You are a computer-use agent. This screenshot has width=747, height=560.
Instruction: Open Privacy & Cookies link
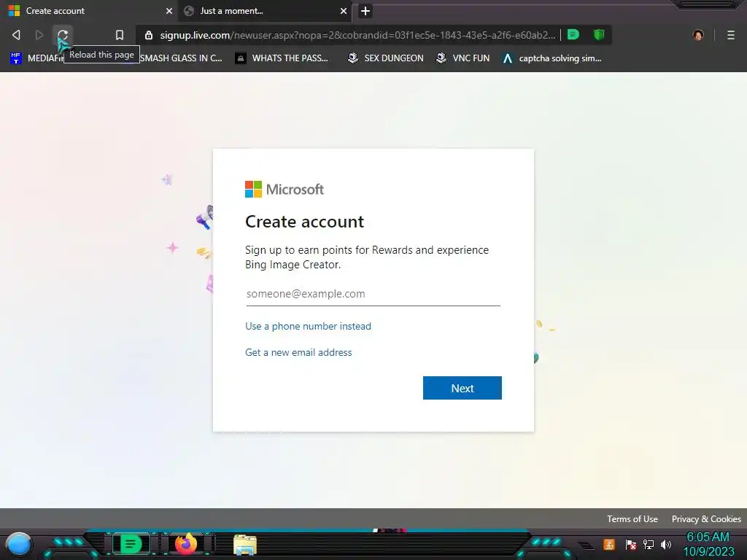pos(706,519)
